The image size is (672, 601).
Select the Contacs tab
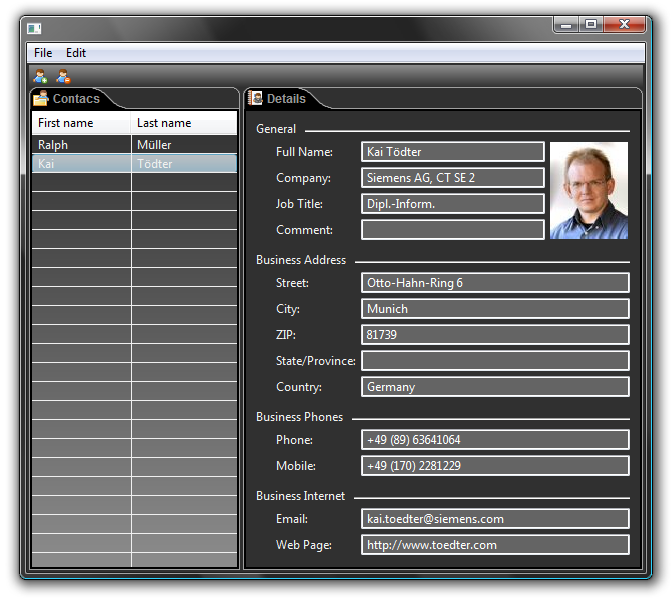76,99
